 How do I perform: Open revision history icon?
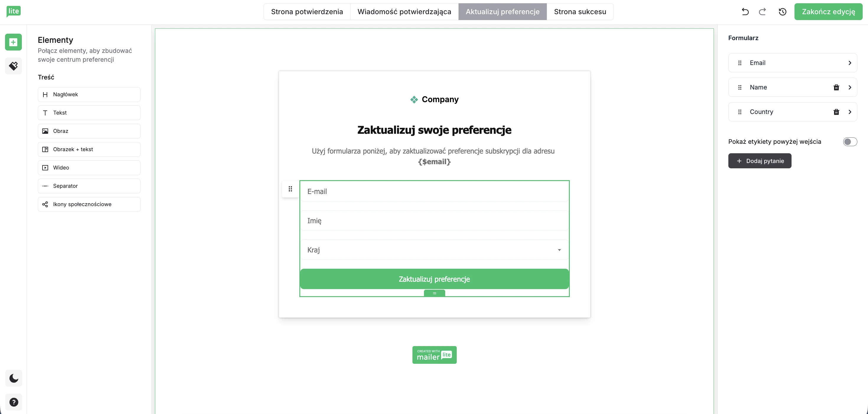coord(782,12)
